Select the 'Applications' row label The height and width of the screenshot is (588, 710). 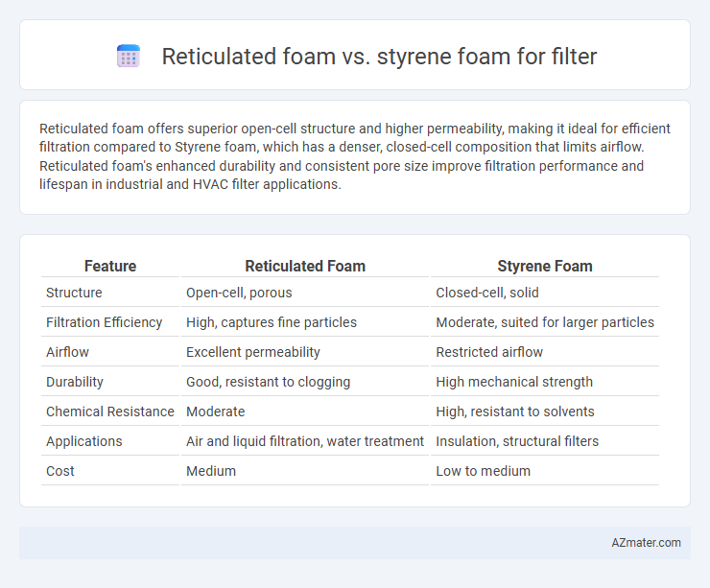(84, 441)
